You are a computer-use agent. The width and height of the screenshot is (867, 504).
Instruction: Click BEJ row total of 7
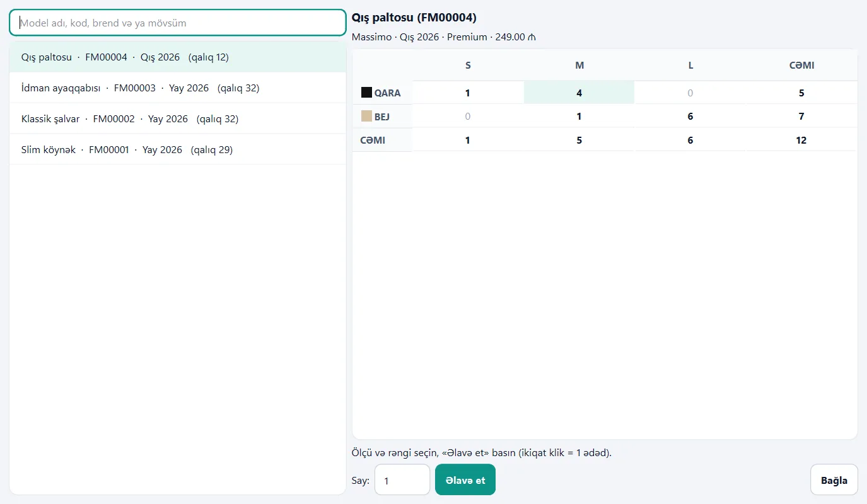(x=801, y=116)
